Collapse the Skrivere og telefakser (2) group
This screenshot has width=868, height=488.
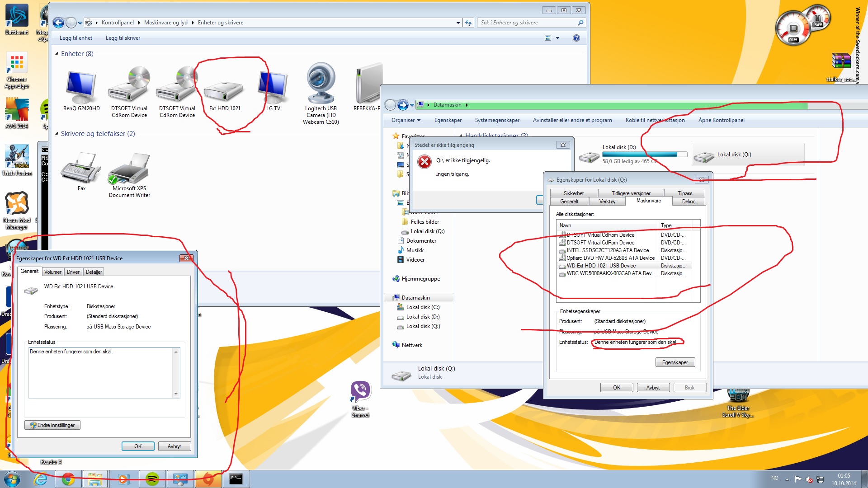pos(57,134)
